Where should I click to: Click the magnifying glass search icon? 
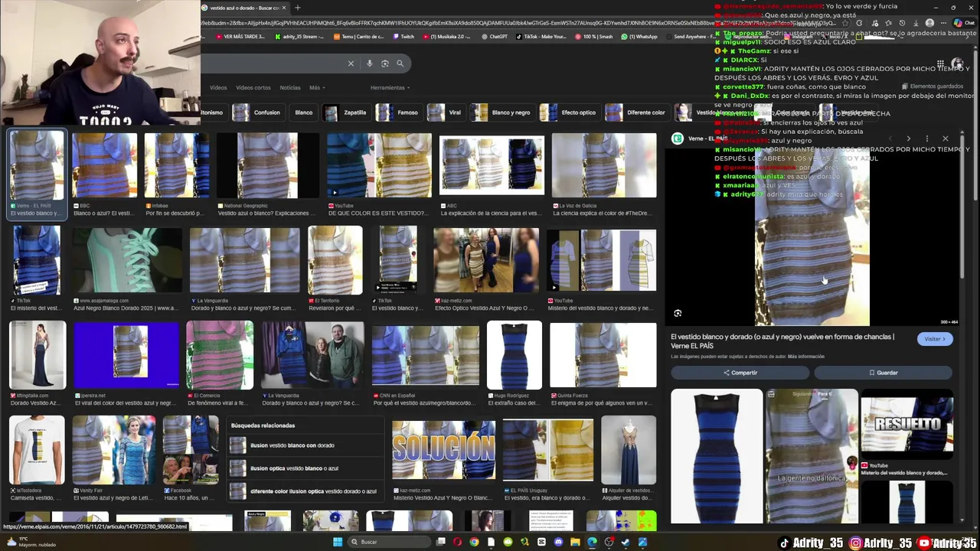pos(400,64)
